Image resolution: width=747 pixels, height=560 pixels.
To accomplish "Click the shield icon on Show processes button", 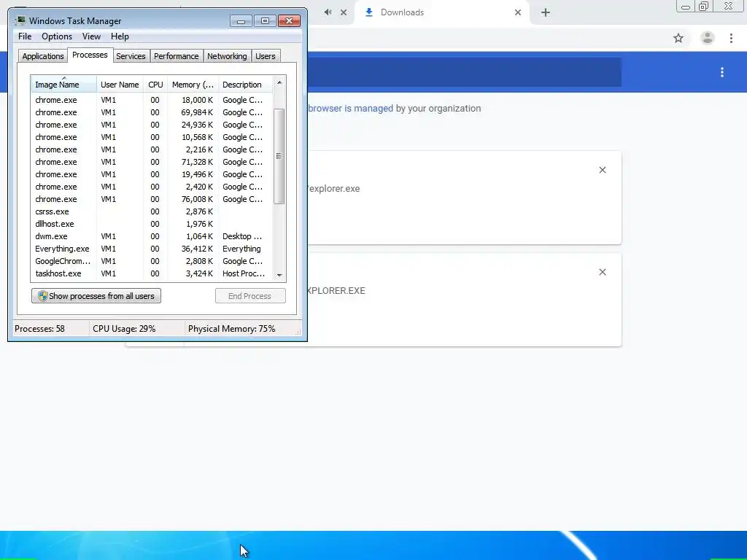I will tap(42, 296).
